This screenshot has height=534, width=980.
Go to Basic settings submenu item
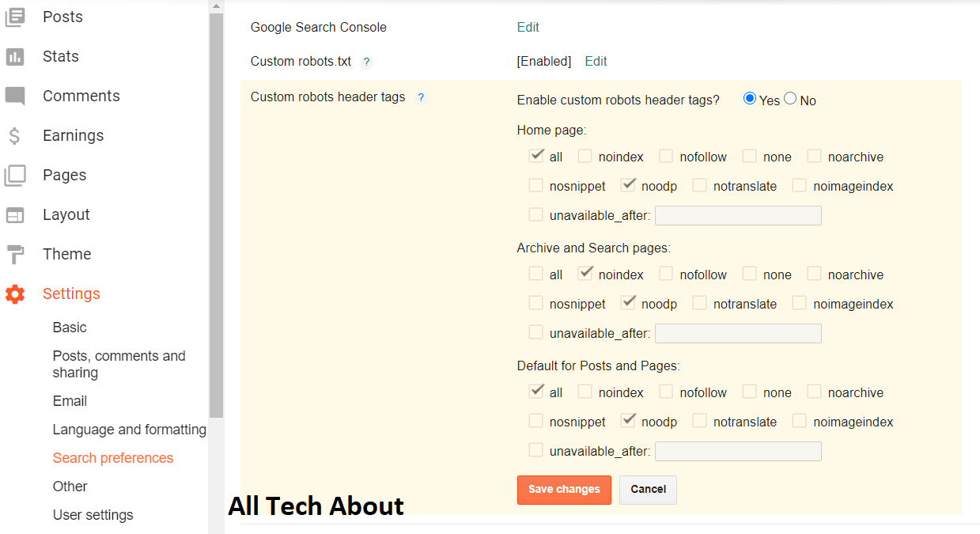pos(70,328)
